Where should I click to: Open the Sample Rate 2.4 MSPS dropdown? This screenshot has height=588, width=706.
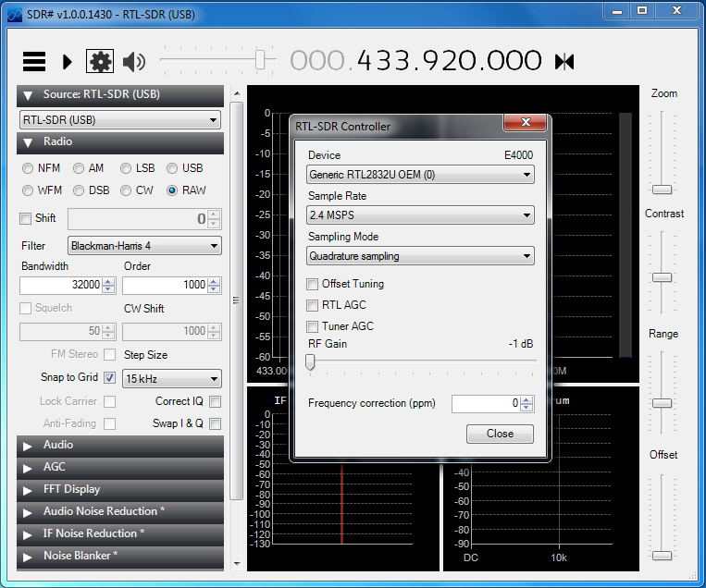420,215
